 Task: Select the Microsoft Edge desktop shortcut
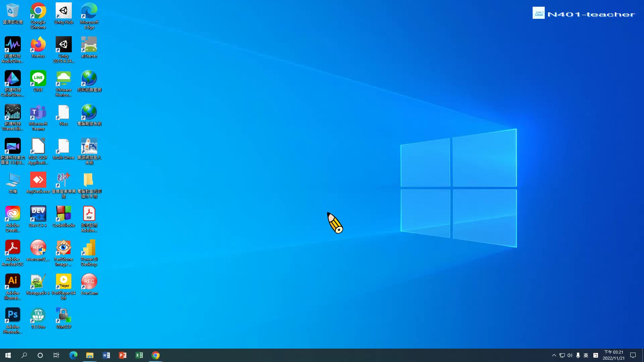(x=89, y=16)
